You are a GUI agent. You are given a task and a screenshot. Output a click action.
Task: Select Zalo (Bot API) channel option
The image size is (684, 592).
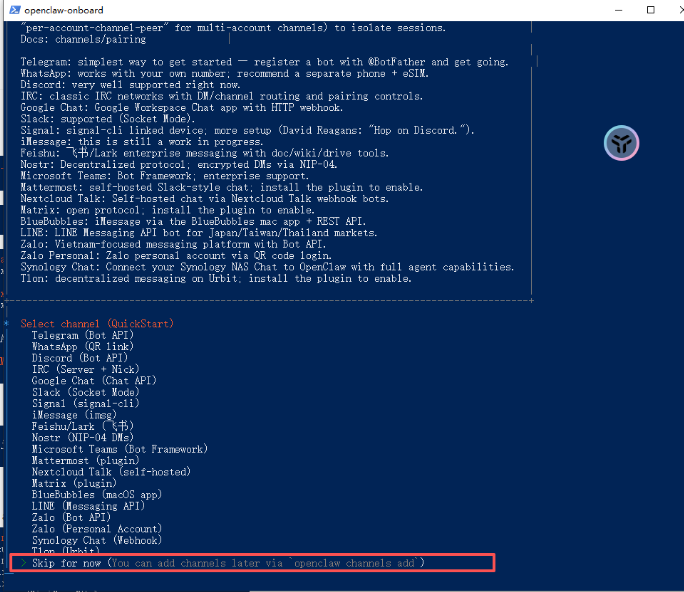71,517
